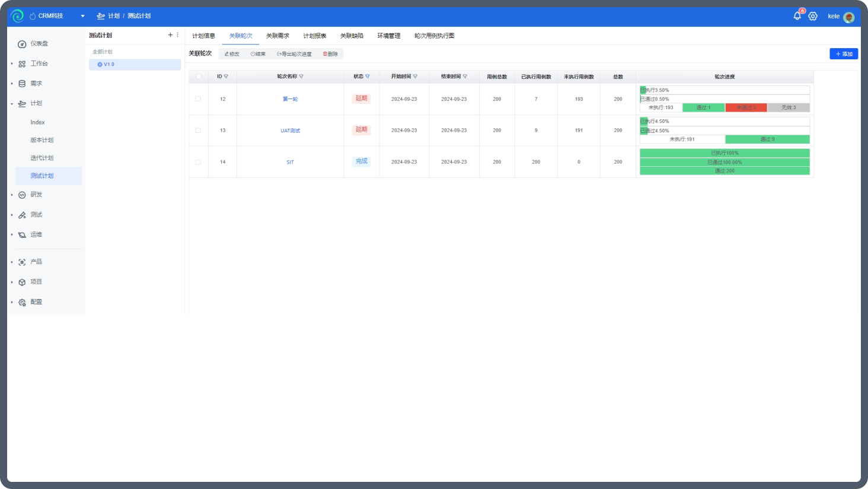The width and height of the screenshot is (868, 489).
Task: Click the red 未通过 progress segment
Action: [x=746, y=107]
